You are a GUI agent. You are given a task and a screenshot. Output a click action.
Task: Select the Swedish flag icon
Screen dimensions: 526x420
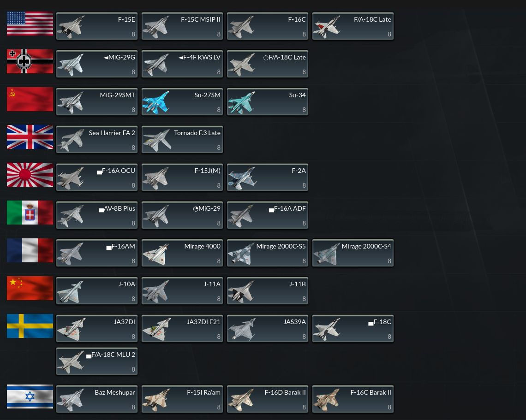pyautogui.click(x=30, y=326)
